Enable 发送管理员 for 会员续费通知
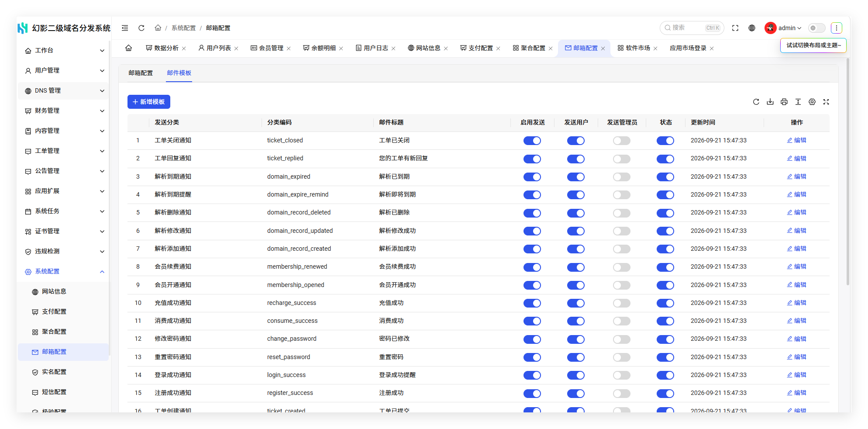 pyautogui.click(x=622, y=267)
